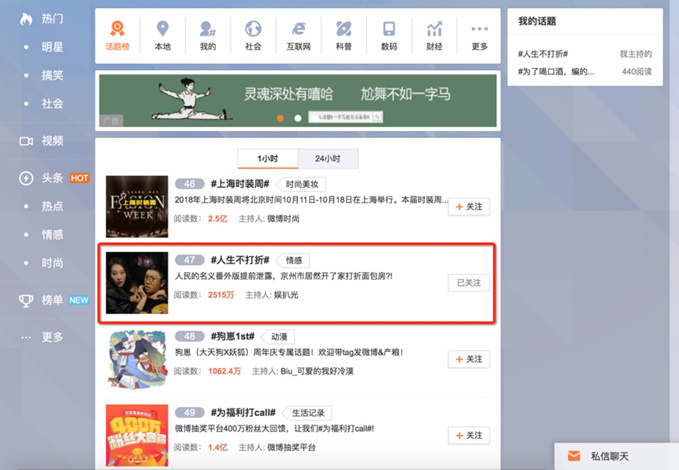Click the 1062.4万 read count

click(x=224, y=371)
